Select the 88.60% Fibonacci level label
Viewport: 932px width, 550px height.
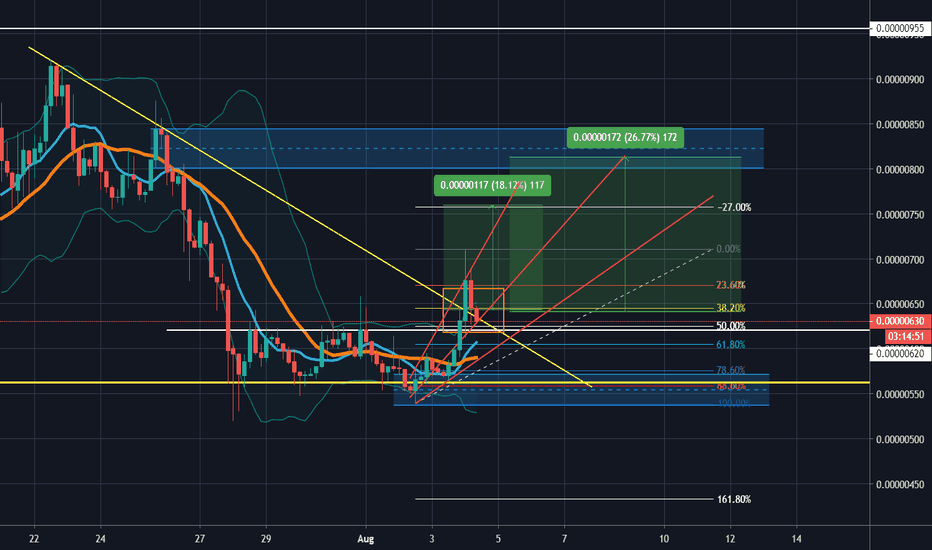coord(731,386)
